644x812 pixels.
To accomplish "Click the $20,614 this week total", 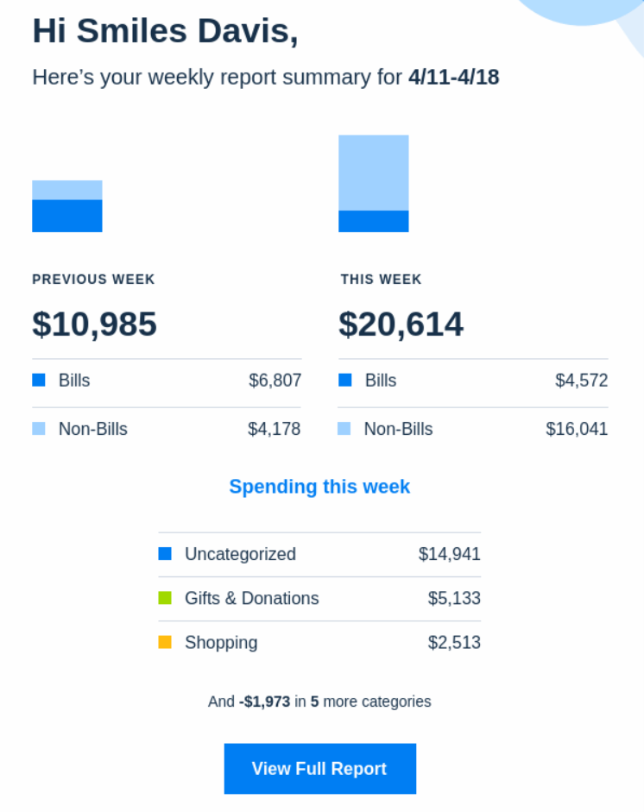I will point(401,324).
